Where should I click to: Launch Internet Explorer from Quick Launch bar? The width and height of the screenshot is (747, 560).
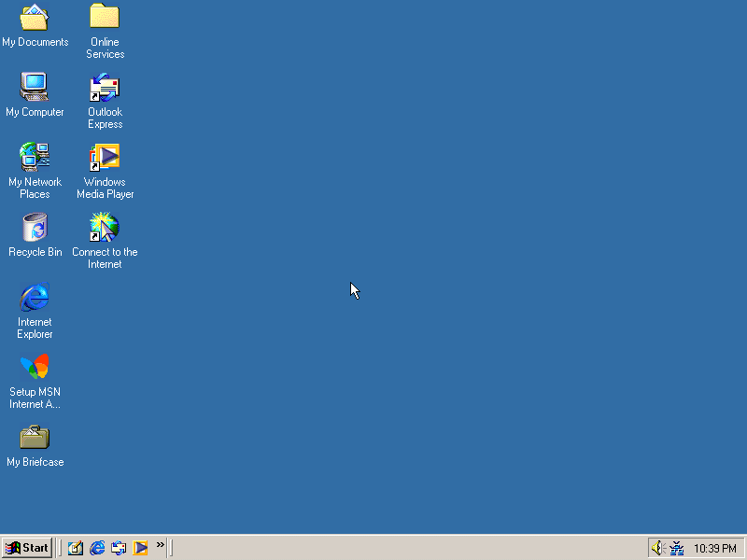pos(97,548)
